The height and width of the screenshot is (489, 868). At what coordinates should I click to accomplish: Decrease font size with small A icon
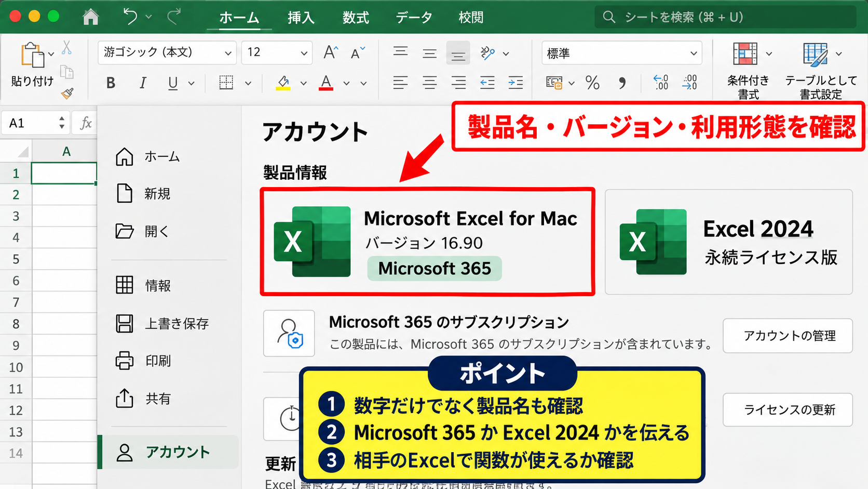click(x=358, y=52)
